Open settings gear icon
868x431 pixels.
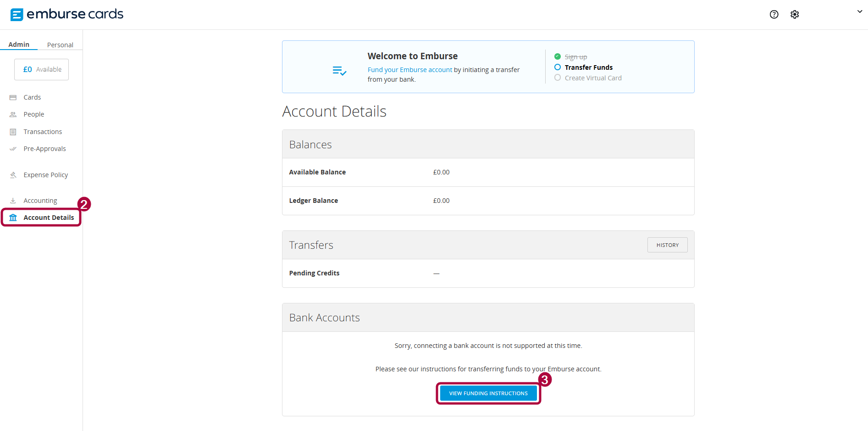pos(795,14)
